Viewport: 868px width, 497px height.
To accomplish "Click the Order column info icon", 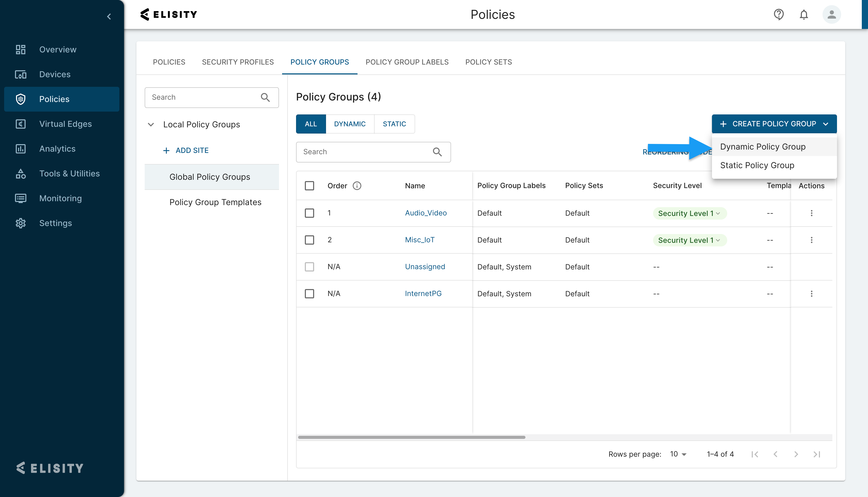I will (x=357, y=186).
